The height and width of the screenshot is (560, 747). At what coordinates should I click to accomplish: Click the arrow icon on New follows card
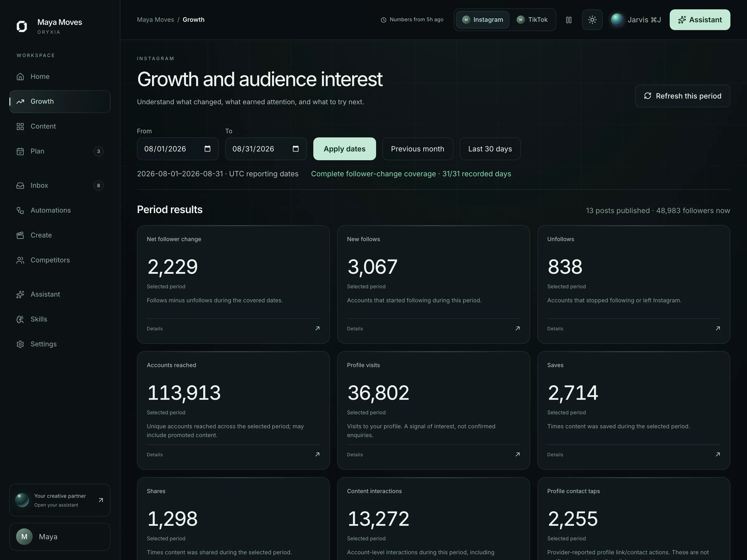coord(517,329)
